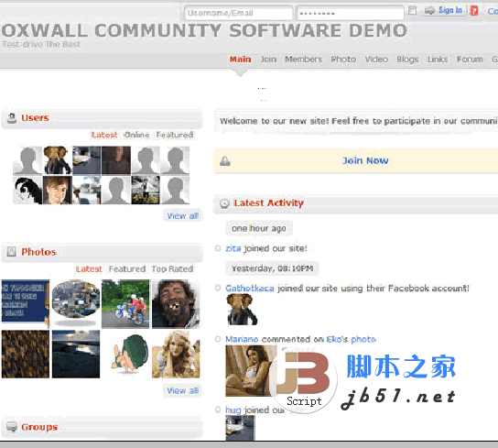Click the Photos section picture icon

point(11,252)
